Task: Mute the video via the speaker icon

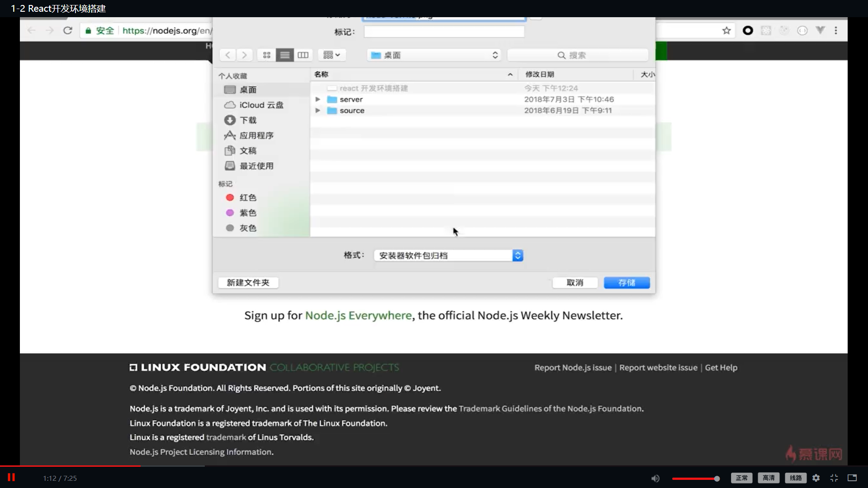Action: coord(656,478)
